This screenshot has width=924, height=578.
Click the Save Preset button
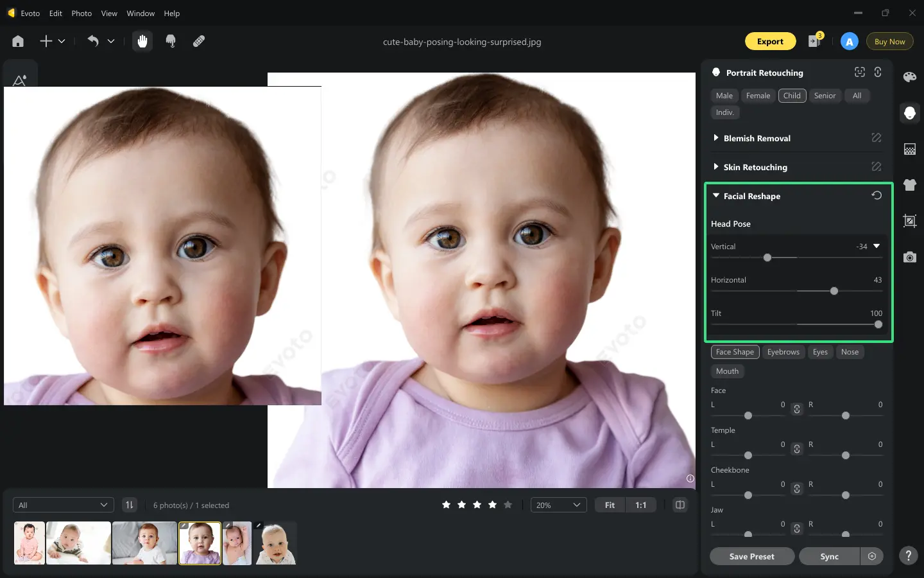point(751,556)
